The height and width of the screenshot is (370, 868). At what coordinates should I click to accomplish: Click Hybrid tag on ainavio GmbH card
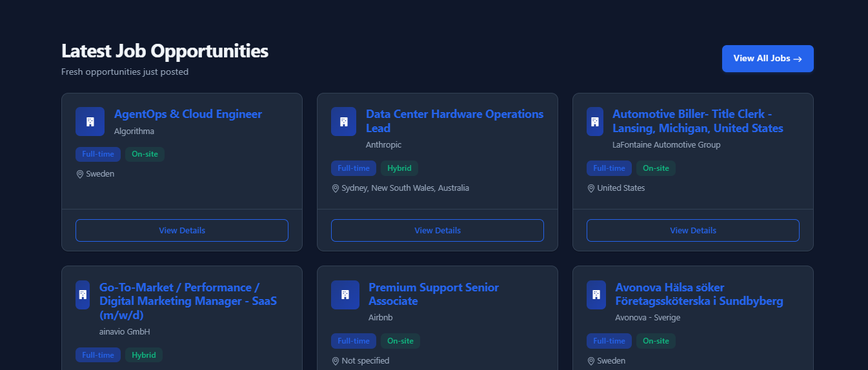(x=144, y=355)
